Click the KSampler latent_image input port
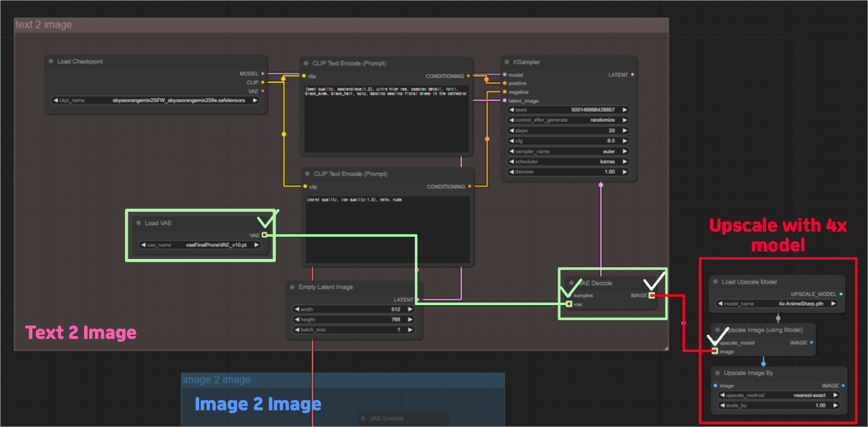Viewport: 868px width, 427px height. point(504,101)
